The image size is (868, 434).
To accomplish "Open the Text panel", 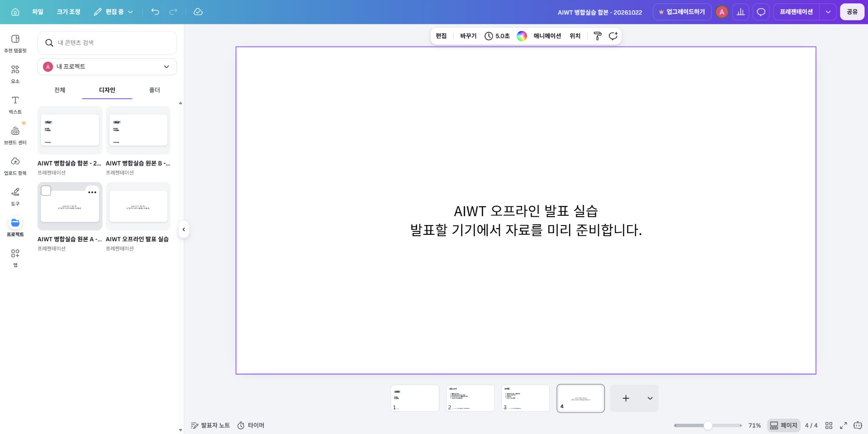I will click(x=15, y=105).
